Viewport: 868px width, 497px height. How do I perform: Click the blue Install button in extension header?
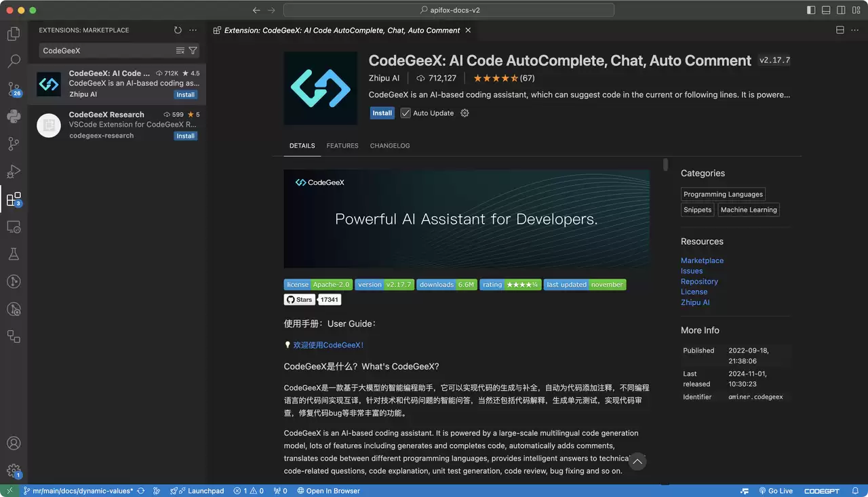[x=382, y=113]
